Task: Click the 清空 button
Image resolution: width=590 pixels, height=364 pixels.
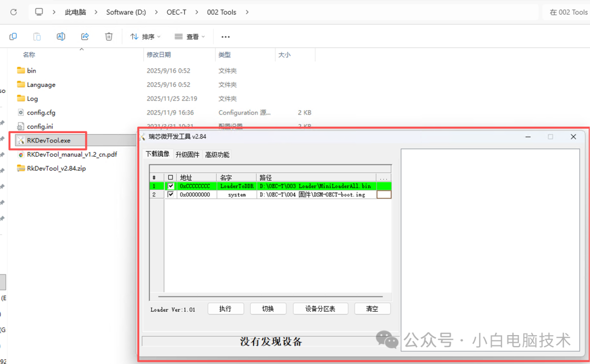Action: [x=372, y=309]
